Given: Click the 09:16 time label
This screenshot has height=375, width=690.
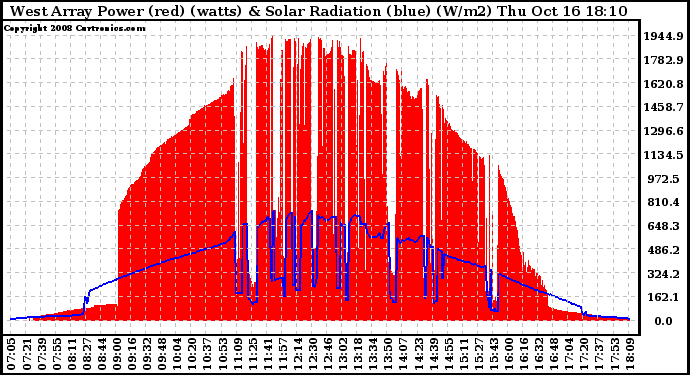Looking at the screenshot, I should [132, 354].
